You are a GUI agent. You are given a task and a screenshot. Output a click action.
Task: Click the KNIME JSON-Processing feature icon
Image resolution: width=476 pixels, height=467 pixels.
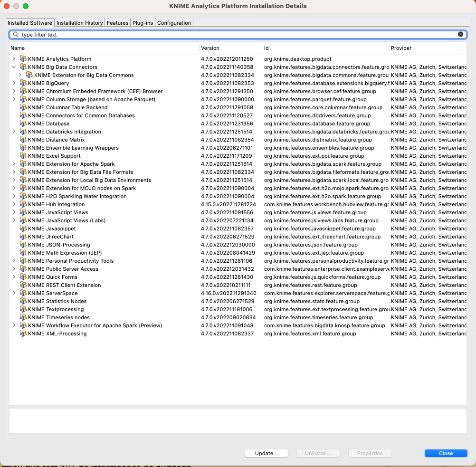[x=23, y=245]
